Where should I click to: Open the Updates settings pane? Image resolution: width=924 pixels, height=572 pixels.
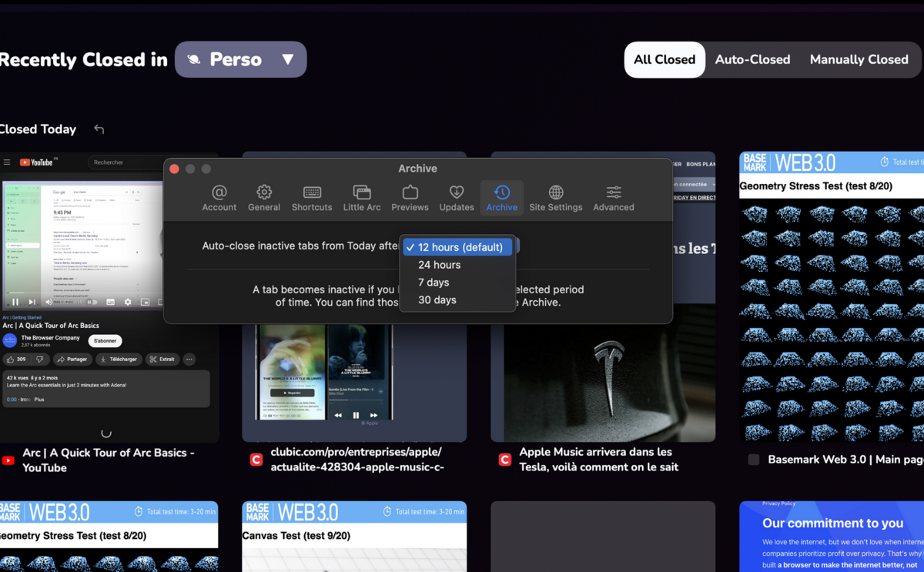click(x=457, y=198)
